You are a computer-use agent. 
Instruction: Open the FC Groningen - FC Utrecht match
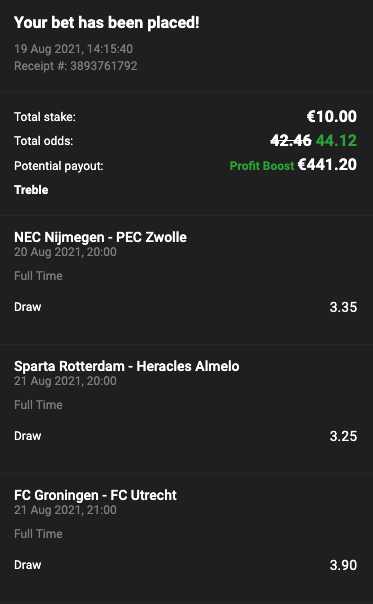coord(96,495)
